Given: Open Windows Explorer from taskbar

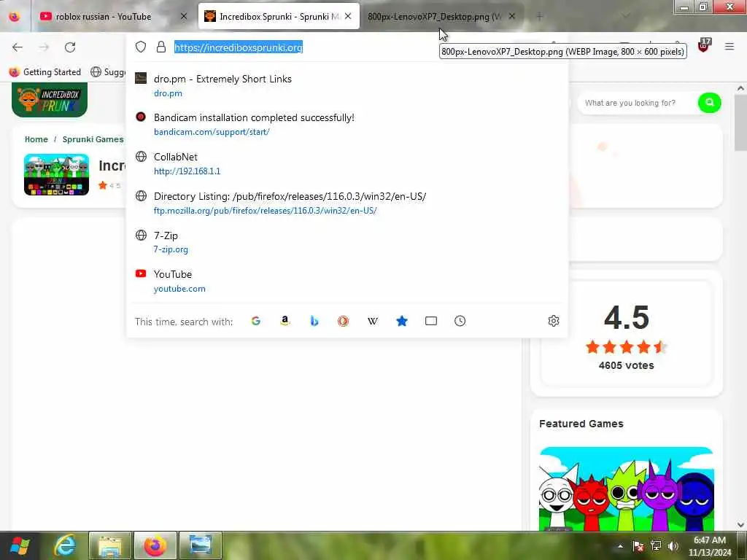Looking at the screenshot, I should pyautogui.click(x=110, y=545).
